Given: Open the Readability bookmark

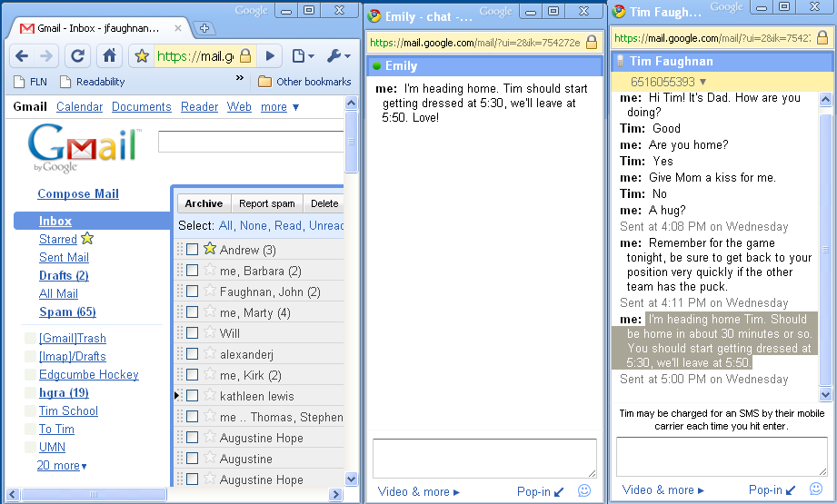Looking at the screenshot, I should pos(93,82).
